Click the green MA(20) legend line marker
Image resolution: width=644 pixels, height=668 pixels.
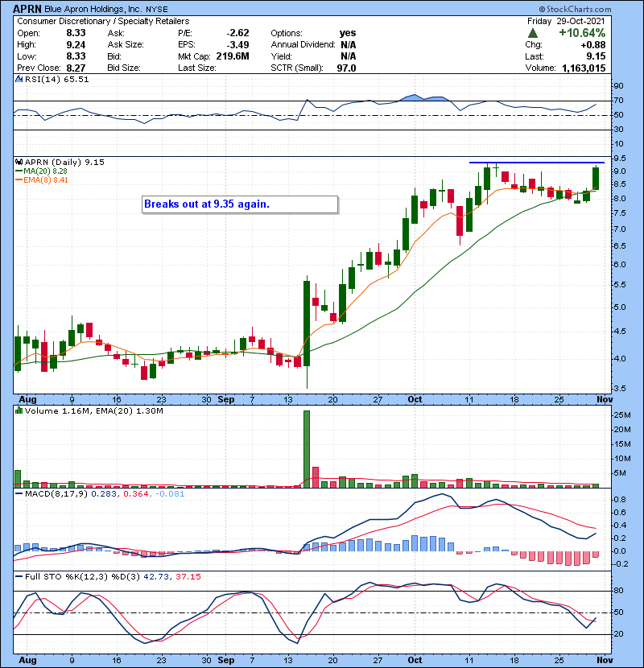(19, 171)
